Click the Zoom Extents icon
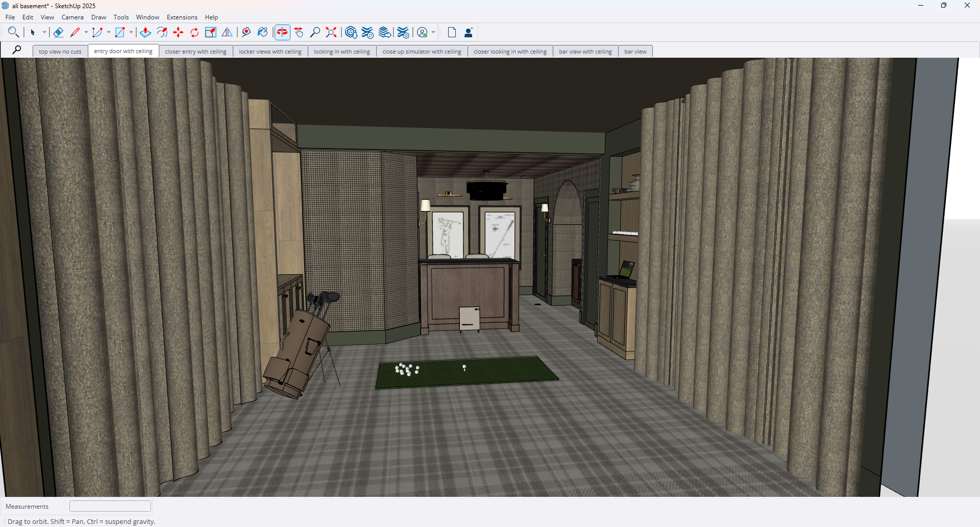 [x=331, y=33]
